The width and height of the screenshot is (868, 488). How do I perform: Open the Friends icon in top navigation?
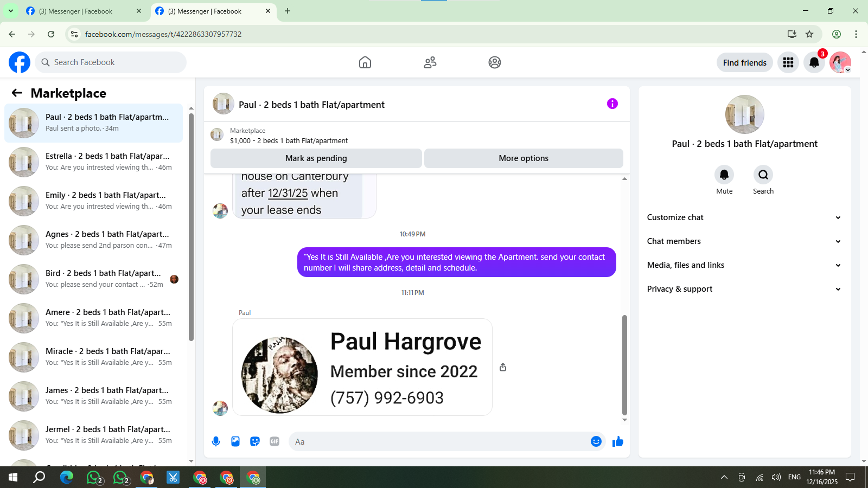point(430,62)
